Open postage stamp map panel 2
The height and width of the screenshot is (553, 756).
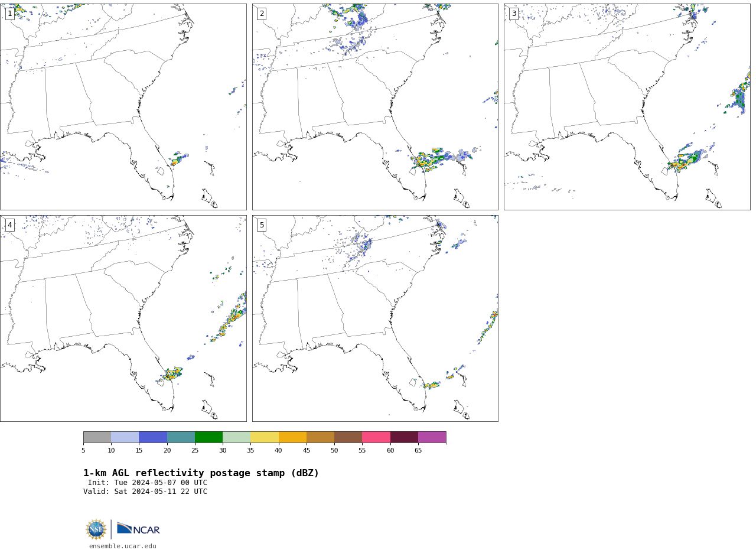(375, 107)
